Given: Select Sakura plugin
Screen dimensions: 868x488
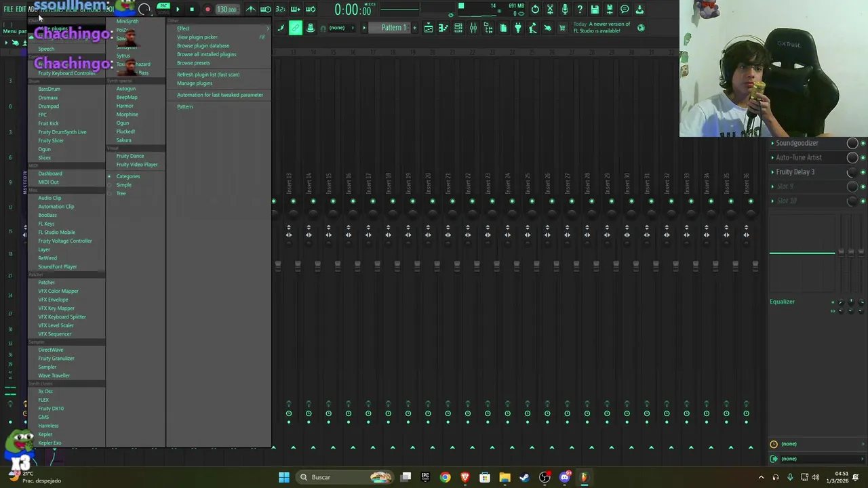Looking at the screenshot, I should click(x=123, y=140).
